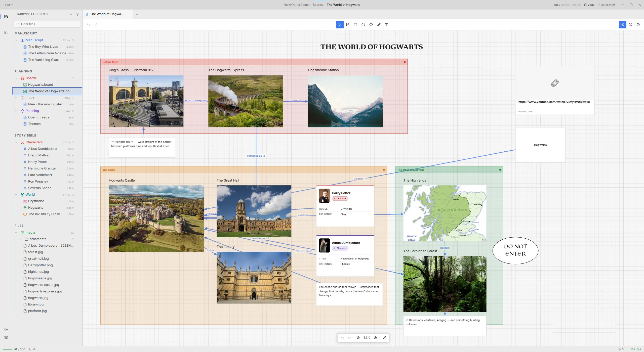This screenshot has height=352, width=644.
Task: Collapse the World folder chevron
Action: [16, 195]
